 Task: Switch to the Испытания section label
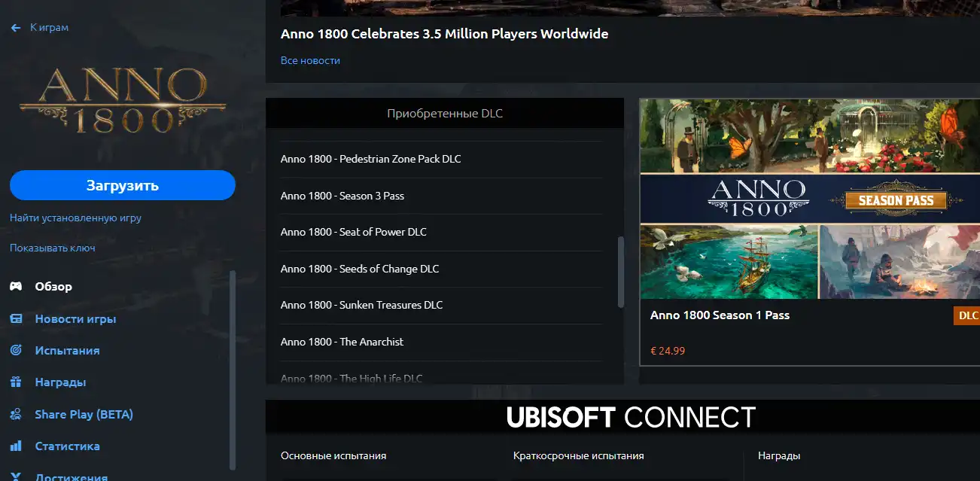67,351
